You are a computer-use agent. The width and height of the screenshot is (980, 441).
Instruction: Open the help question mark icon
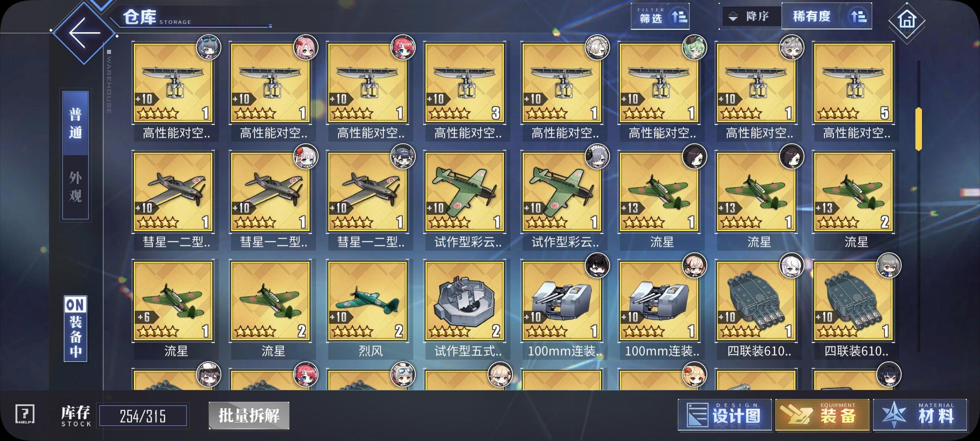[25, 414]
